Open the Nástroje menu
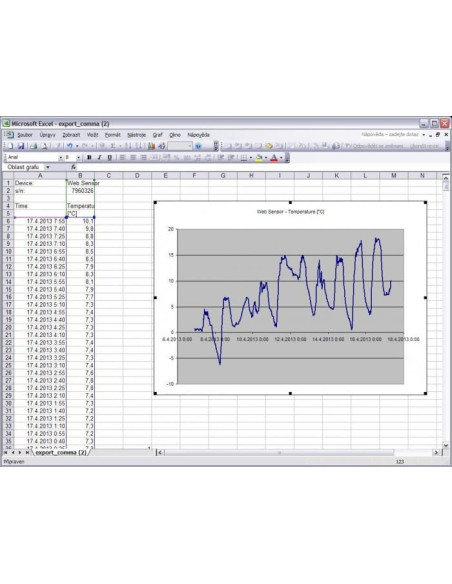The height and width of the screenshot is (584, 452). (x=136, y=135)
